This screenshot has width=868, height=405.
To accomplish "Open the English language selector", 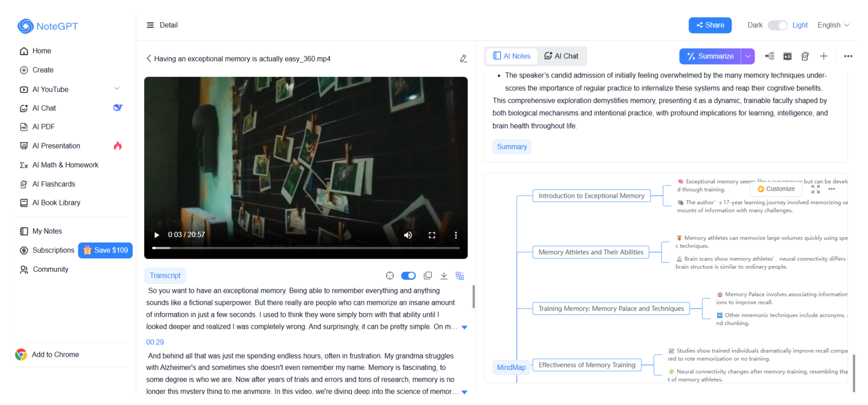I will [x=833, y=25].
